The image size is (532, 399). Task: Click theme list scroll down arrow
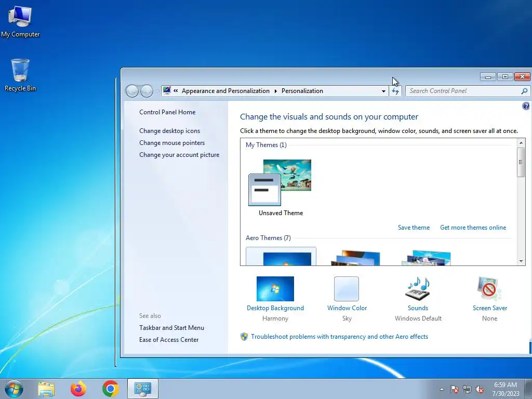click(x=521, y=261)
